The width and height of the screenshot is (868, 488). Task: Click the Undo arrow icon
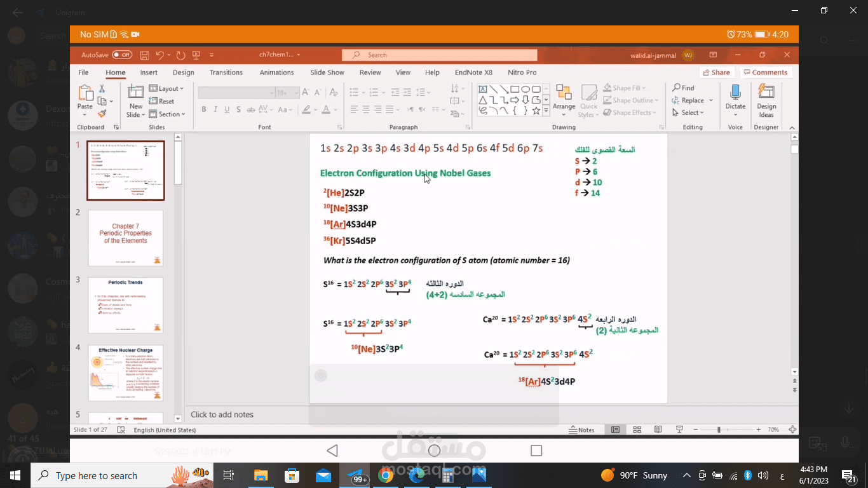pos(160,55)
